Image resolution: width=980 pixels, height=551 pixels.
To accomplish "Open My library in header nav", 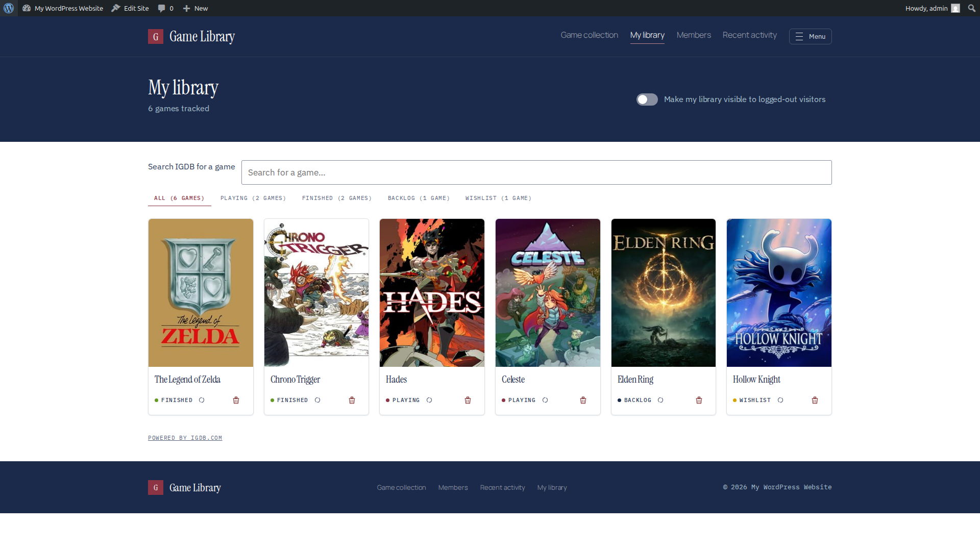I will (x=647, y=35).
